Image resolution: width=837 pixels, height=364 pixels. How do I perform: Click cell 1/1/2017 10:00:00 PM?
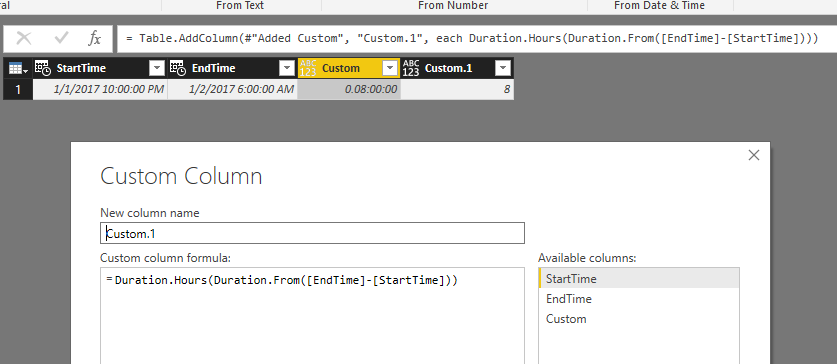pos(100,89)
